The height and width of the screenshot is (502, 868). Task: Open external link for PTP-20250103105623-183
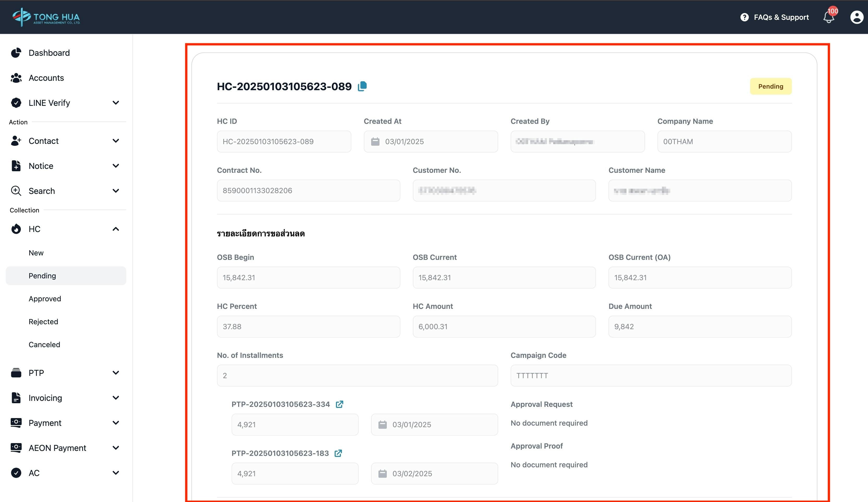(338, 453)
